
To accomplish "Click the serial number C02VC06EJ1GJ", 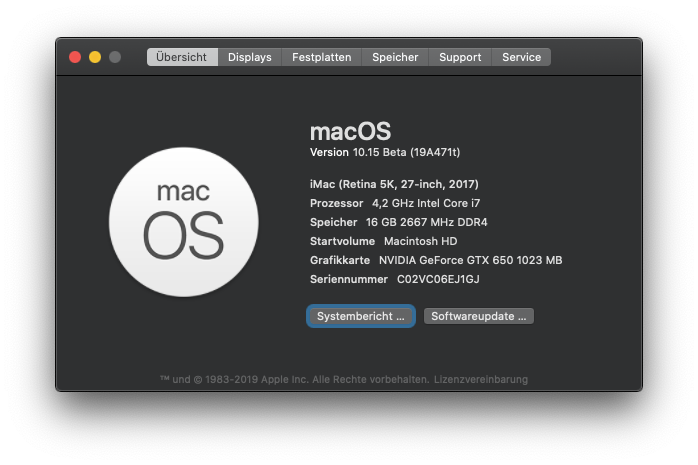I will [438, 279].
